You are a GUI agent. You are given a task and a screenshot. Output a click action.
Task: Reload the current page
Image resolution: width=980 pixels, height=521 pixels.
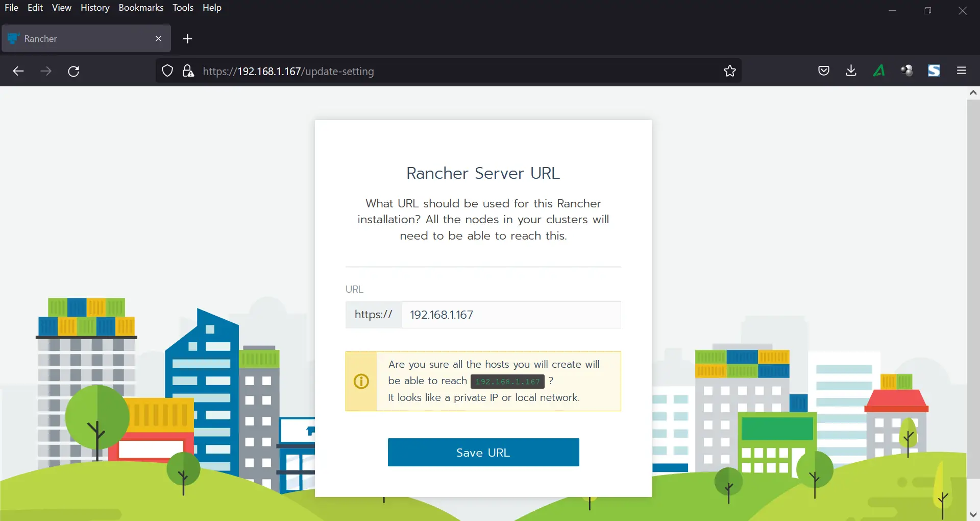click(x=73, y=71)
